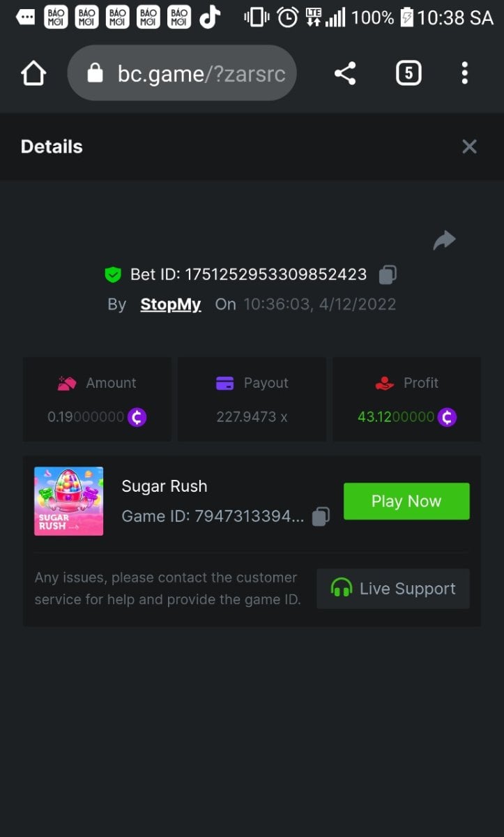
Task: Open the browser three-dot menu
Action: pos(464,73)
